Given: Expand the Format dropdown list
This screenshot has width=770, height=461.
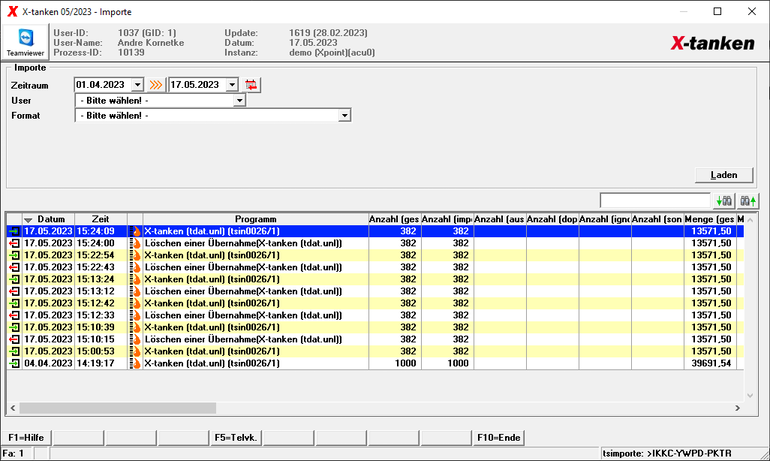Looking at the screenshot, I should 345,116.
